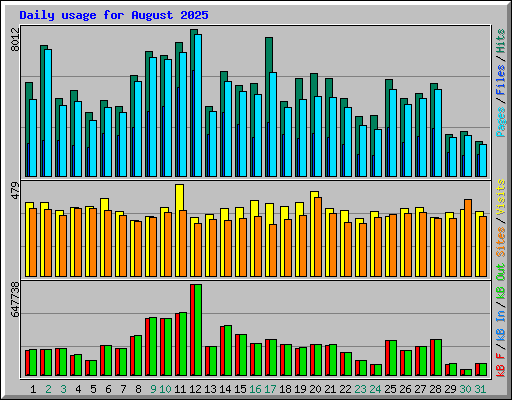Click the 'Sites' legend label

(500, 242)
